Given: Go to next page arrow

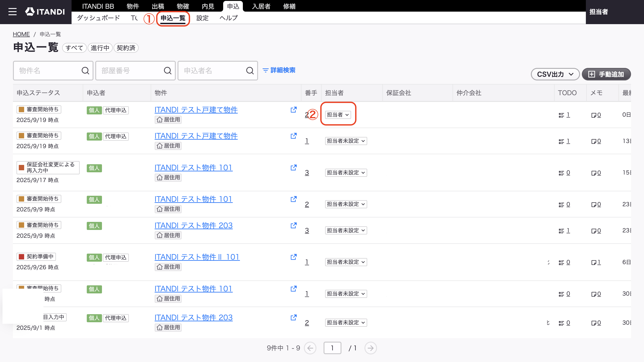Looking at the screenshot, I should [371, 348].
